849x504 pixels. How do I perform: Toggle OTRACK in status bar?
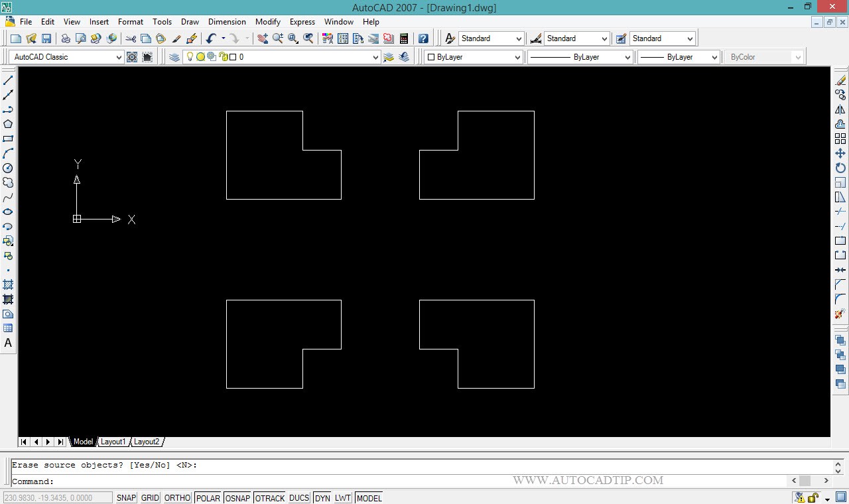point(270,498)
